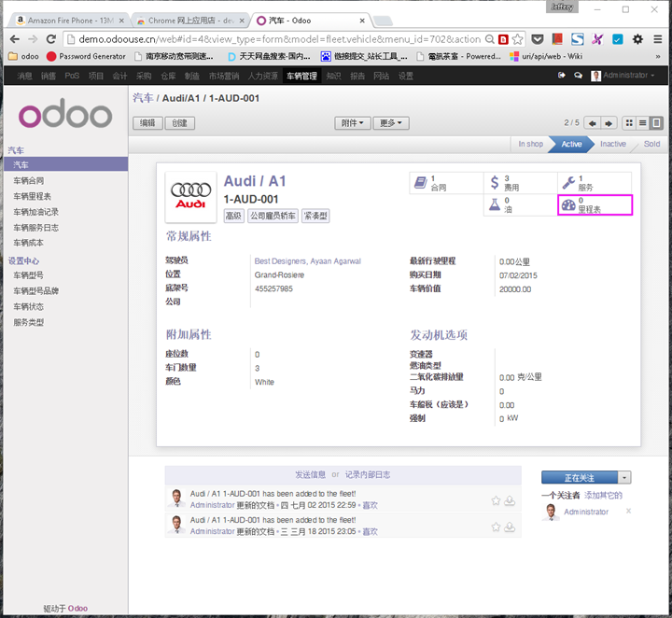Select 车辆合同 in sidebar
The height and width of the screenshot is (618, 672).
coord(28,181)
